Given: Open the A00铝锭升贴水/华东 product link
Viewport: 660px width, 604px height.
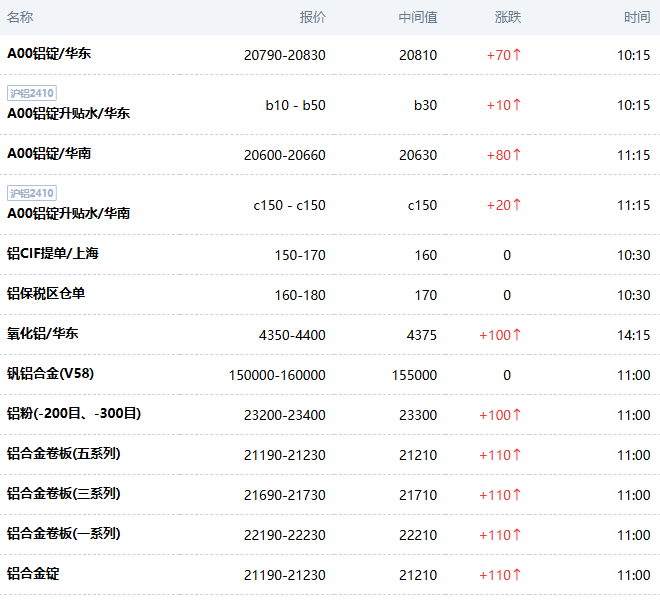Looking at the screenshot, I should pos(68,113).
